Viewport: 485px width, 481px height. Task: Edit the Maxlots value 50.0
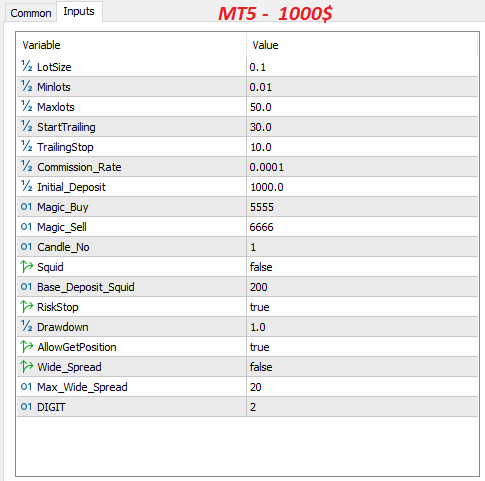(x=362, y=107)
